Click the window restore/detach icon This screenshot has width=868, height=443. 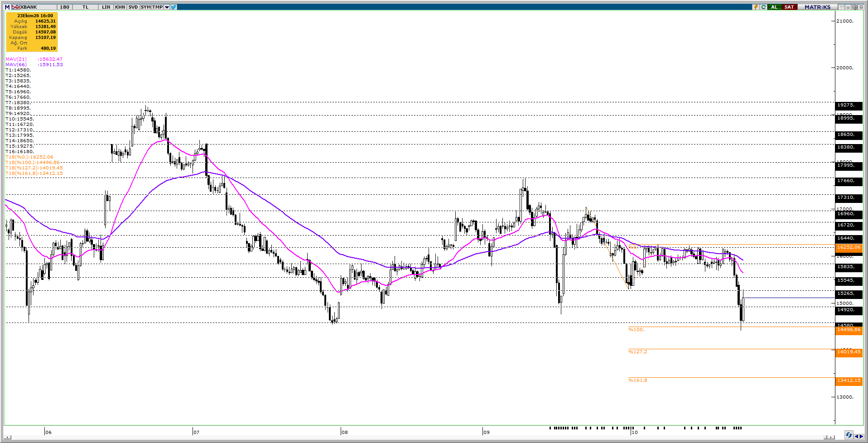pos(854,7)
